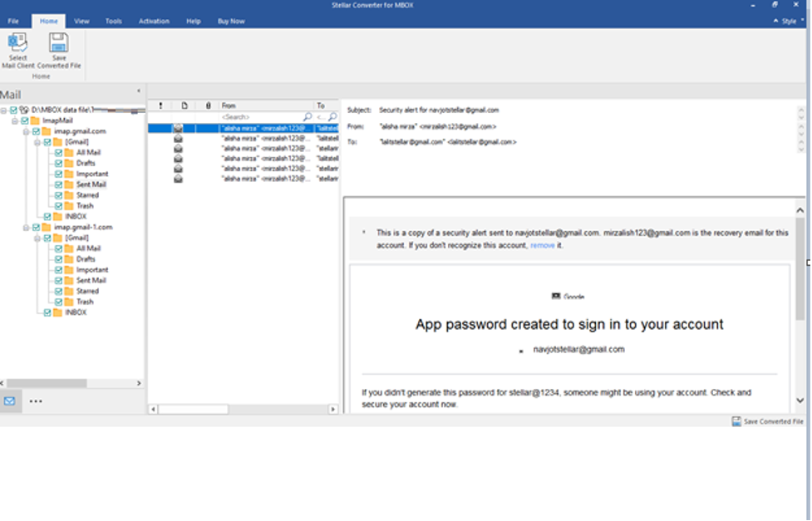This screenshot has width=812, height=521.
Task: Collapse the imap.gmail-1.com tree node
Action: [x=26, y=228]
